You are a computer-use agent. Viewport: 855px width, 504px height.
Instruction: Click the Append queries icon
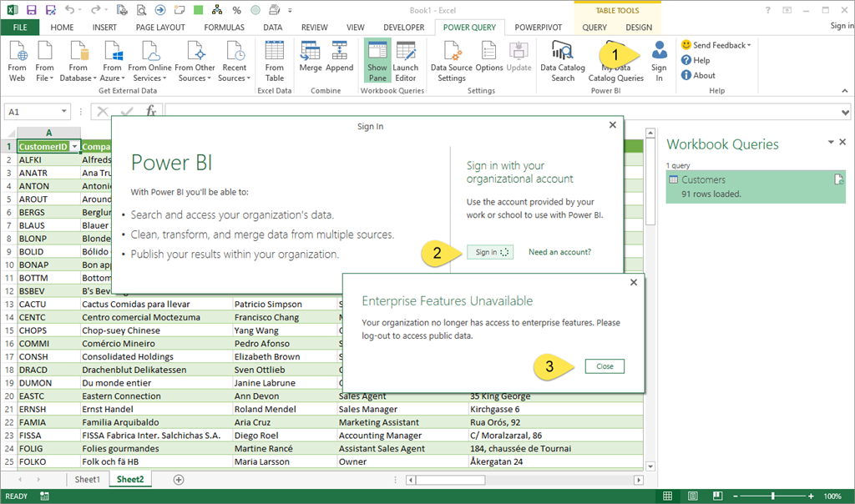[x=340, y=52]
